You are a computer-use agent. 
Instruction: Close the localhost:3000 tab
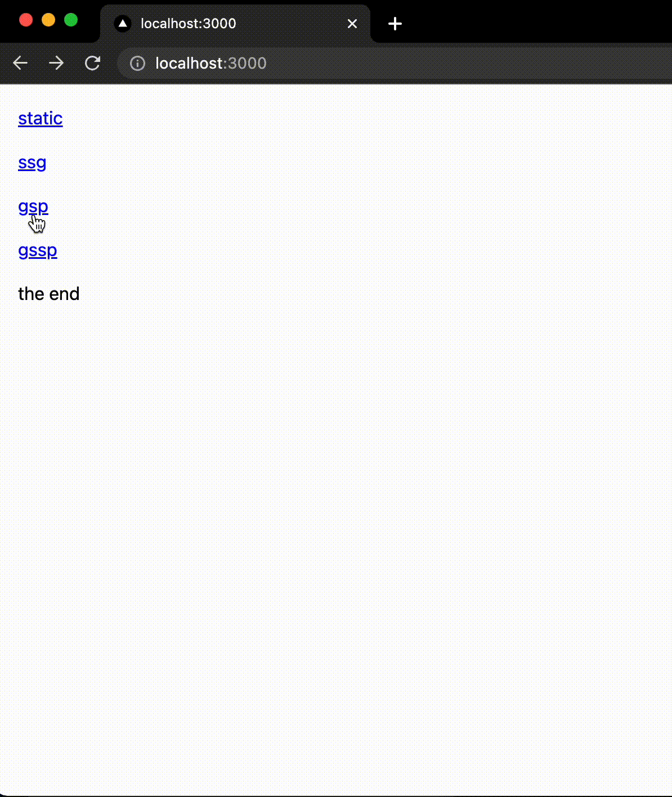[352, 24]
